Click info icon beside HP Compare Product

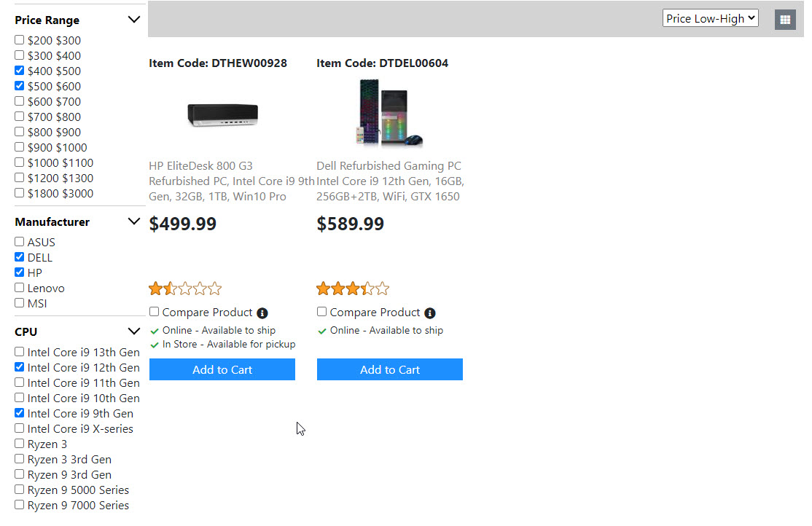tap(262, 313)
